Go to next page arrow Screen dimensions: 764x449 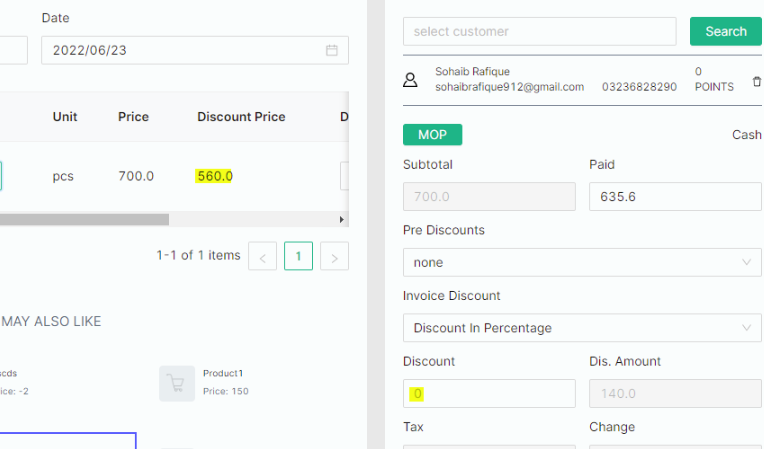pos(334,256)
